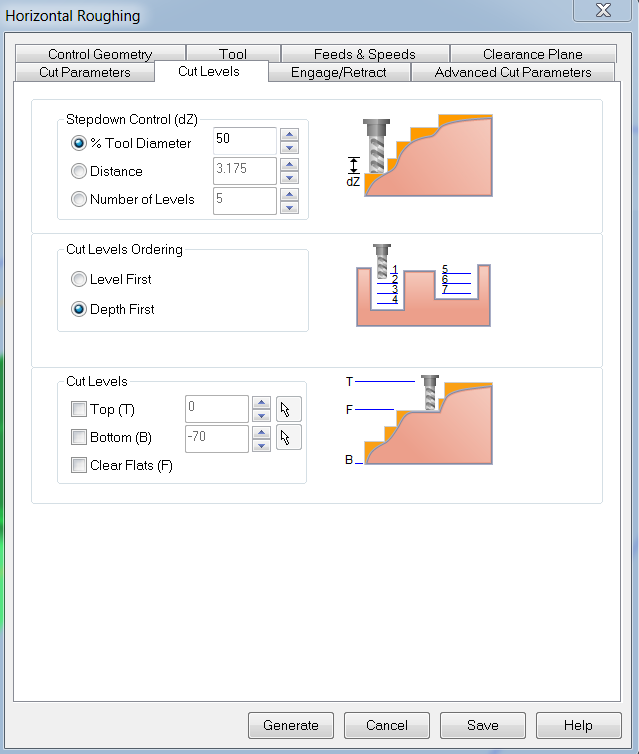
Task: Open the Advanced Cut Parameters tab
Action: tap(513, 72)
